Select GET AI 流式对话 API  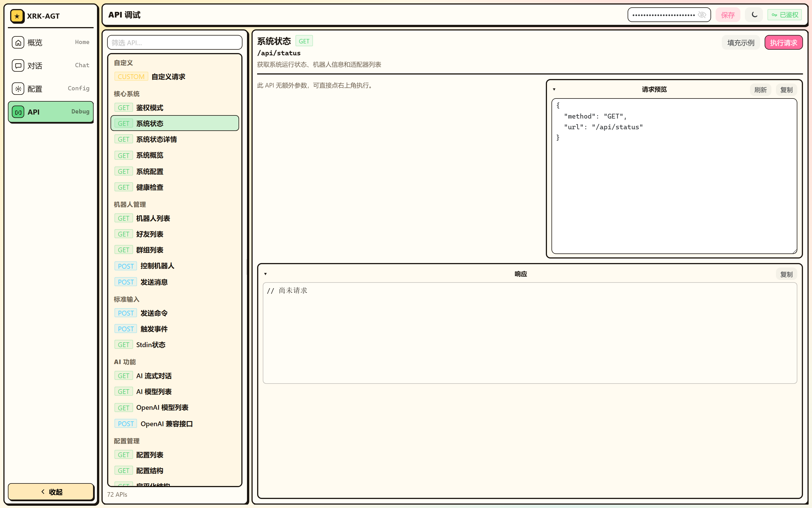point(175,376)
